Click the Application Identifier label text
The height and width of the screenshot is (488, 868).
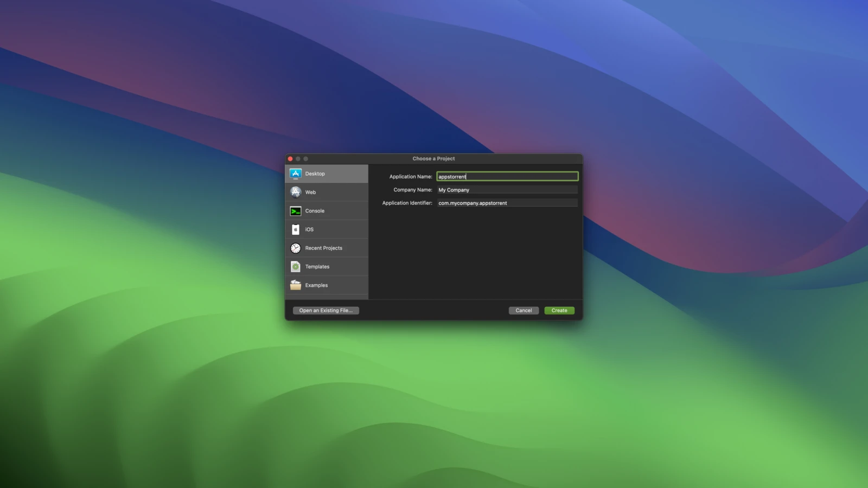click(407, 203)
